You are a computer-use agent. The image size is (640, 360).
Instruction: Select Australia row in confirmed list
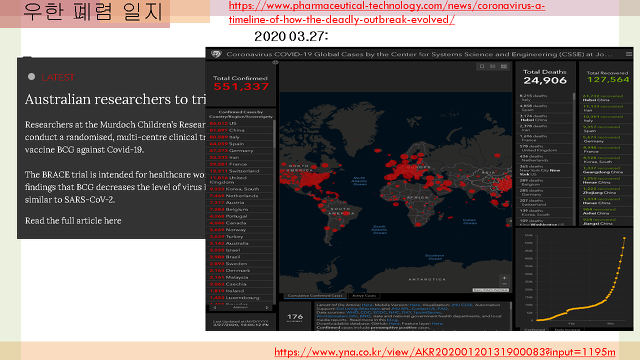coord(240,243)
